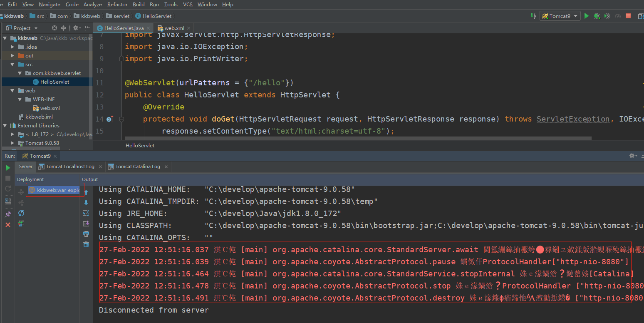This screenshot has width=644, height=323.
Task: Open the Tools menu
Action: (171, 5)
